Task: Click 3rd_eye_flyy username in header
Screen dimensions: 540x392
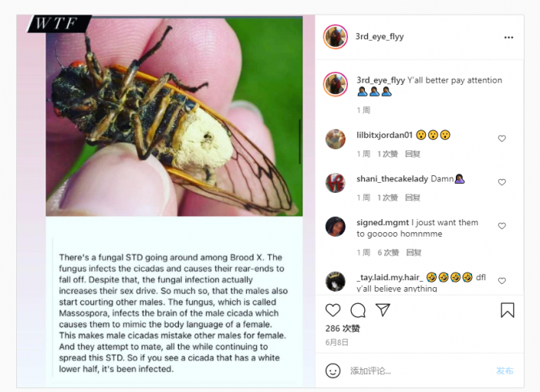Action: click(380, 37)
